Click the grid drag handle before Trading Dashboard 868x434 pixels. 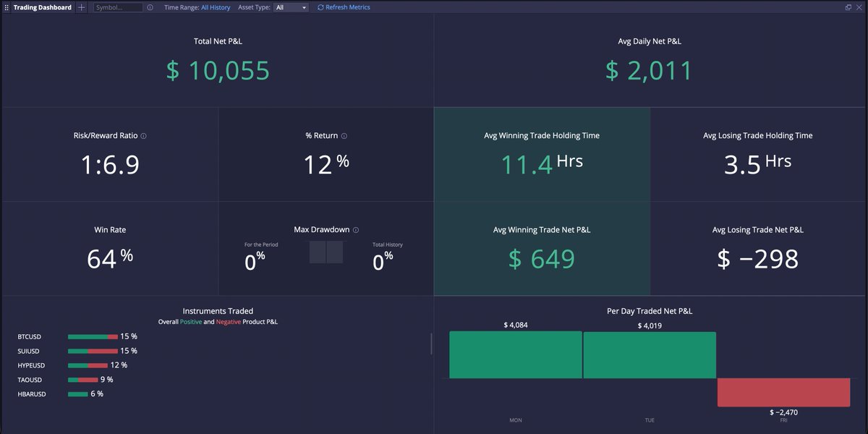[x=7, y=7]
